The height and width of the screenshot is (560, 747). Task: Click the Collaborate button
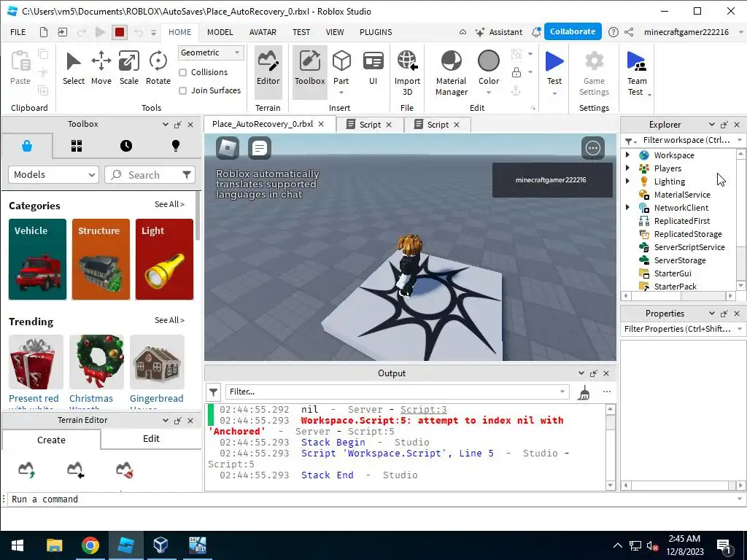tap(573, 31)
